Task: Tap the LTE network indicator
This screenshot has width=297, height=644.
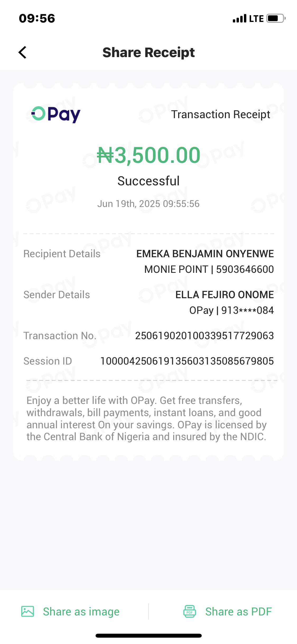Action: (256, 19)
